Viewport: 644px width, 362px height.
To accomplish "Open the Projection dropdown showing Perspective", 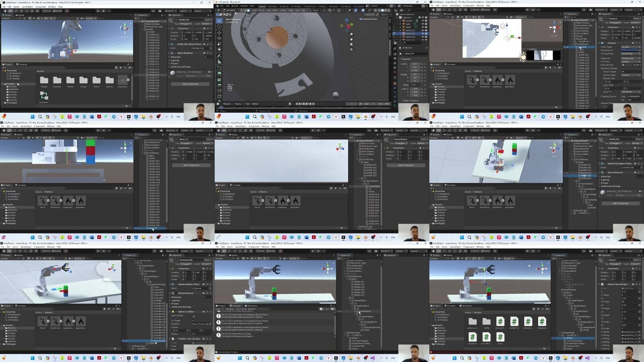I will [x=631, y=58].
